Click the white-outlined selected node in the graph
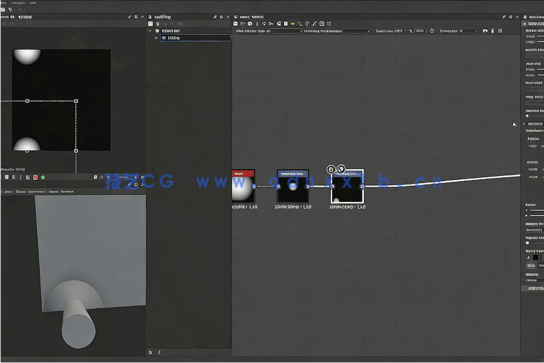The height and width of the screenshot is (363, 544). click(x=347, y=186)
